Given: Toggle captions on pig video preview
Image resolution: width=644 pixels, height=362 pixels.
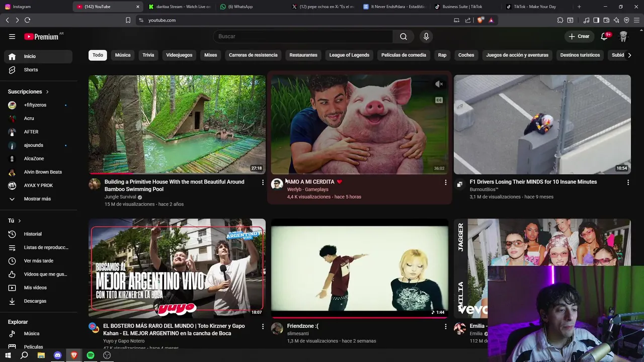Looking at the screenshot, I should pyautogui.click(x=439, y=100).
